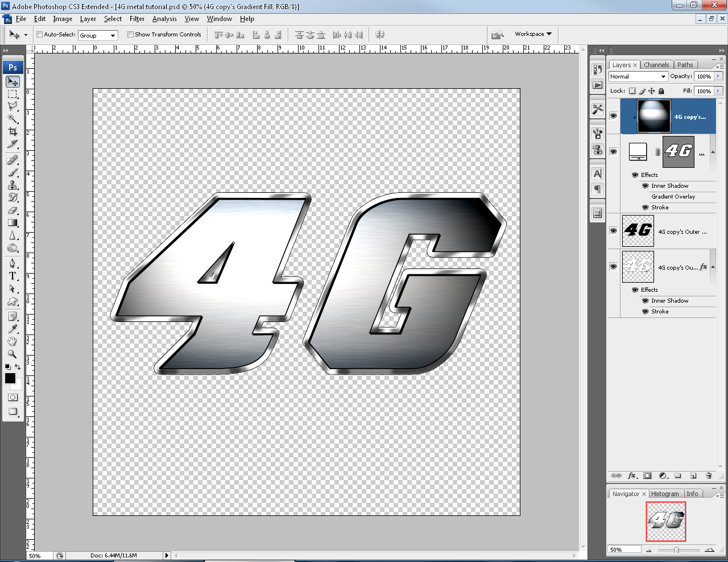Image resolution: width=728 pixels, height=562 pixels.
Task: Click the Delete layer trash icon
Action: pyautogui.click(x=709, y=476)
